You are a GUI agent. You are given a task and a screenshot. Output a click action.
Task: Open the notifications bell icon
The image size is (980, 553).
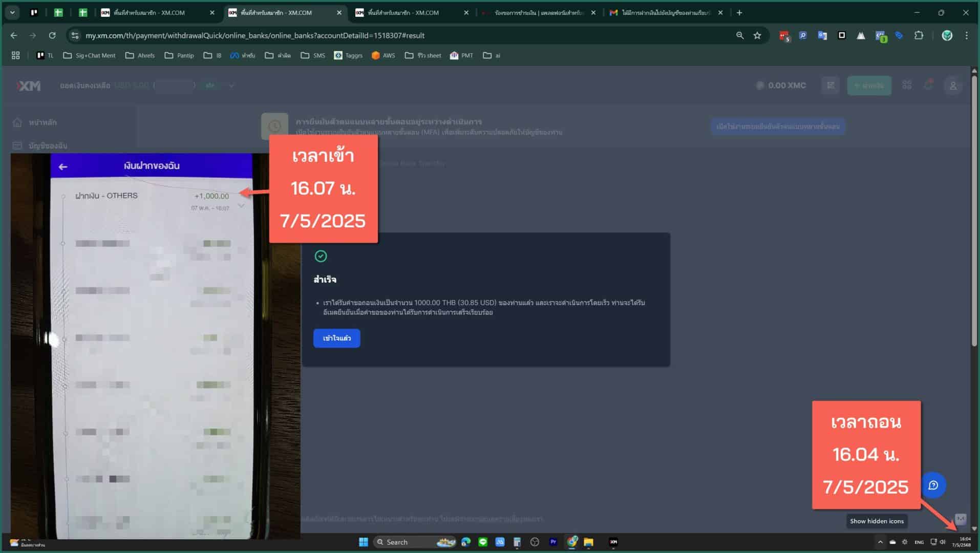928,85
